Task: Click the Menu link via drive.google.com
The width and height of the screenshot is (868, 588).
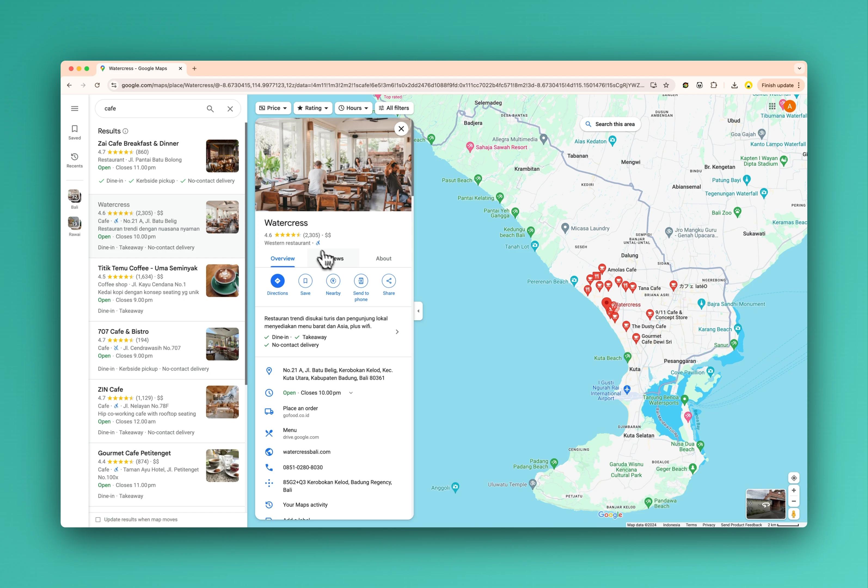Action: (x=300, y=433)
